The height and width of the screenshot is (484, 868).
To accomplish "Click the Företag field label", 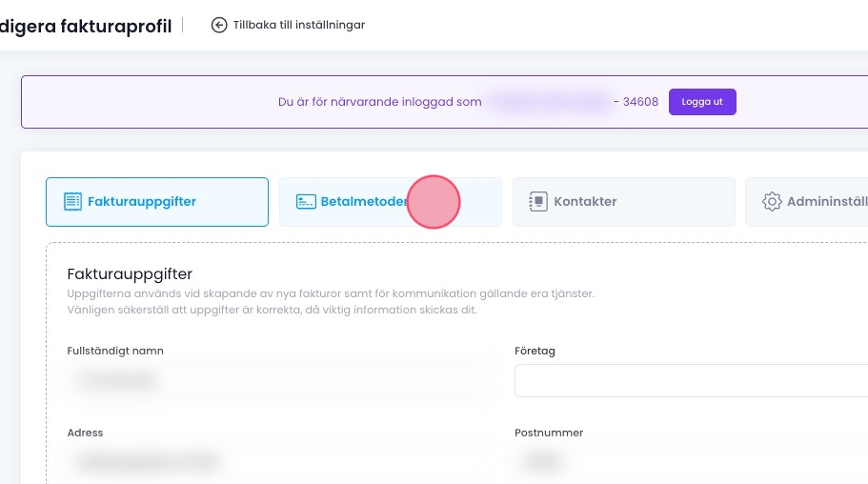I will 535,351.
